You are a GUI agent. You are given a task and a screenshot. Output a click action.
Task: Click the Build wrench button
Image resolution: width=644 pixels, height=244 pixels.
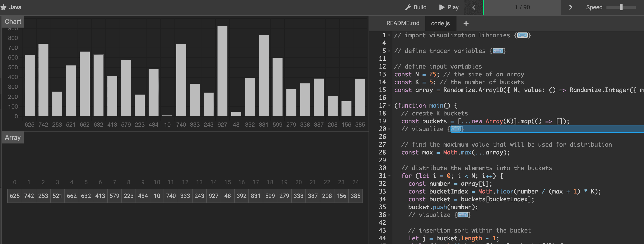tap(416, 7)
